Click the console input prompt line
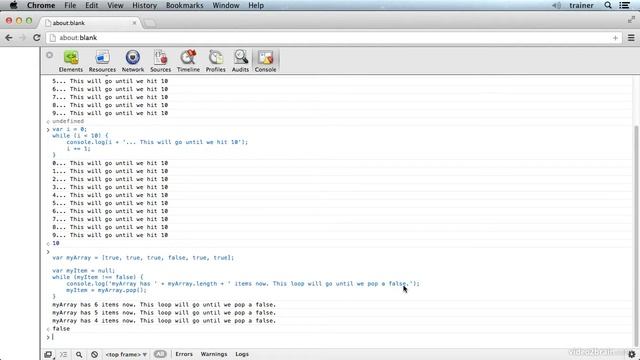Image resolution: width=640 pixels, height=360 pixels. [x=339, y=337]
